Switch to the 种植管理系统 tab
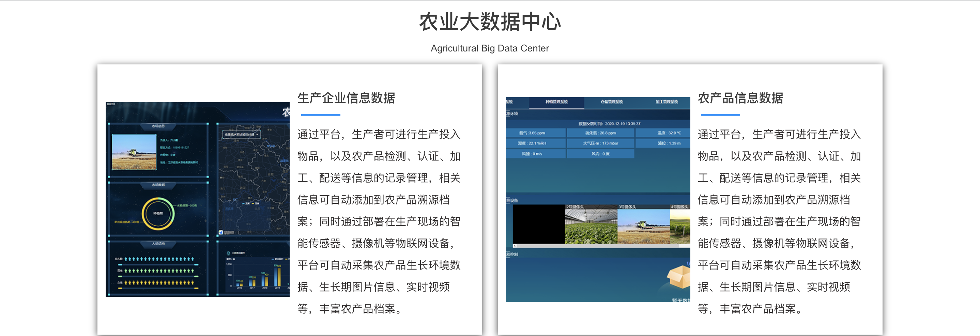 coord(556,102)
